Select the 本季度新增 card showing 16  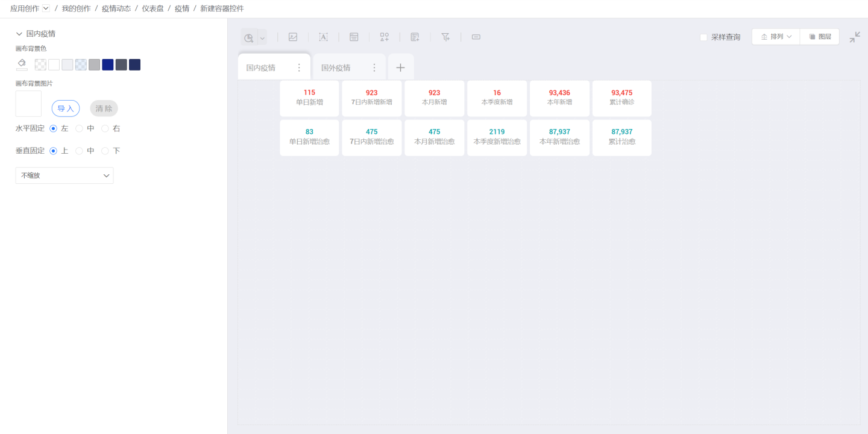tap(497, 98)
